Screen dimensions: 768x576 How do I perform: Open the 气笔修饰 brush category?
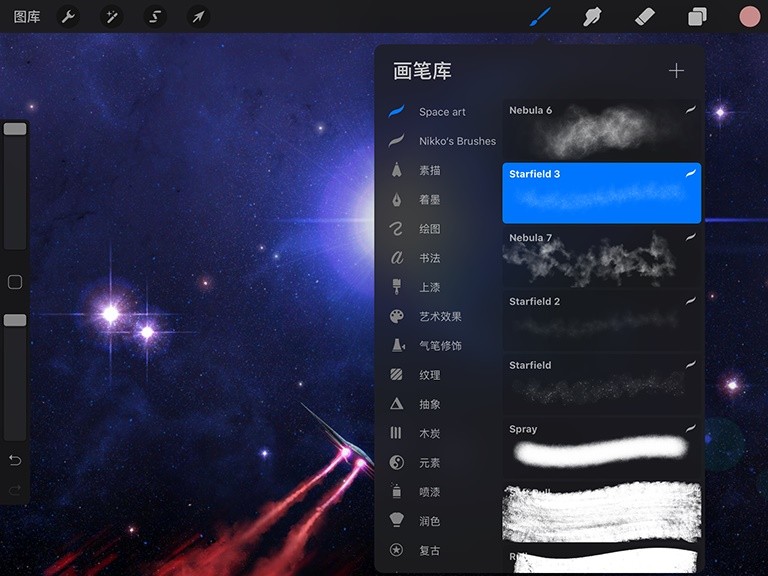[x=442, y=346]
